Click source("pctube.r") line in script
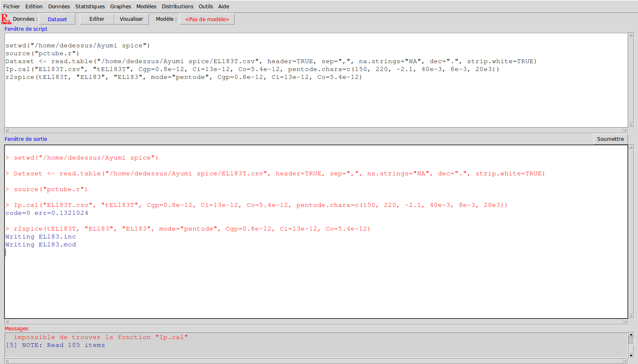638x364 pixels. tap(42, 53)
